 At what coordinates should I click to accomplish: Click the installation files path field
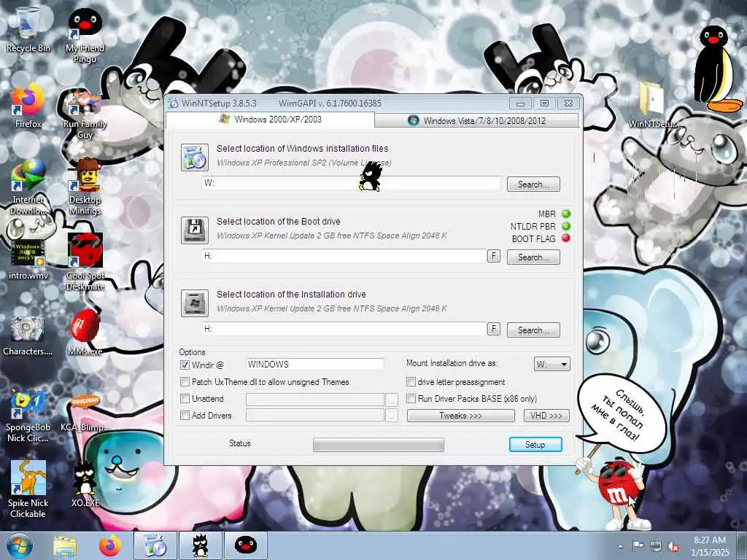click(352, 183)
